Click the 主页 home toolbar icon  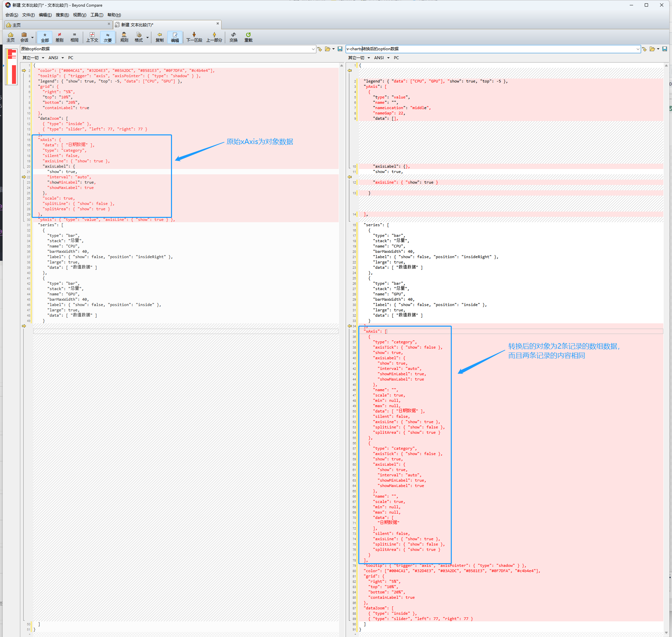(x=11, y=37)
